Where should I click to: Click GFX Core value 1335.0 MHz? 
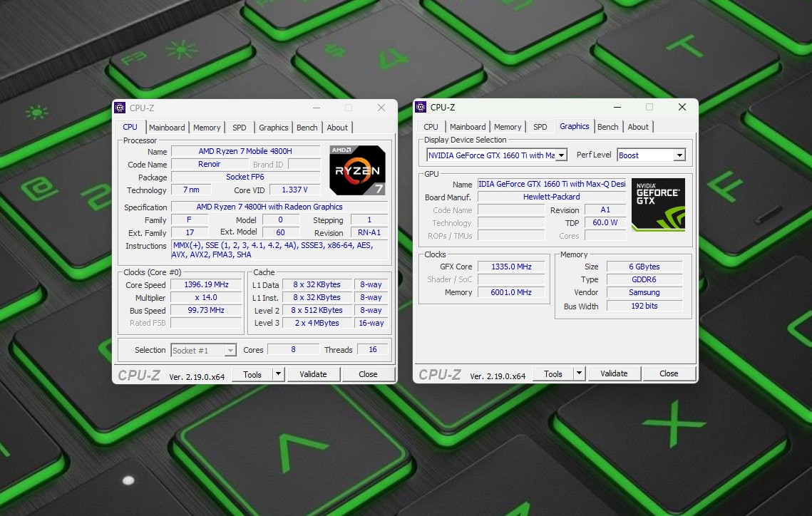coord(512,267)
